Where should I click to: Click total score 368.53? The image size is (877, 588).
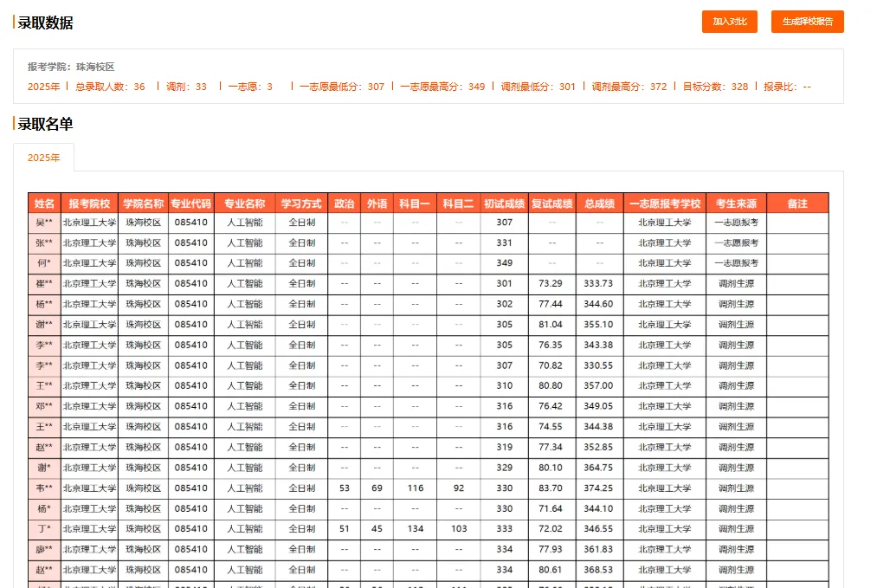tap(598, 570)
